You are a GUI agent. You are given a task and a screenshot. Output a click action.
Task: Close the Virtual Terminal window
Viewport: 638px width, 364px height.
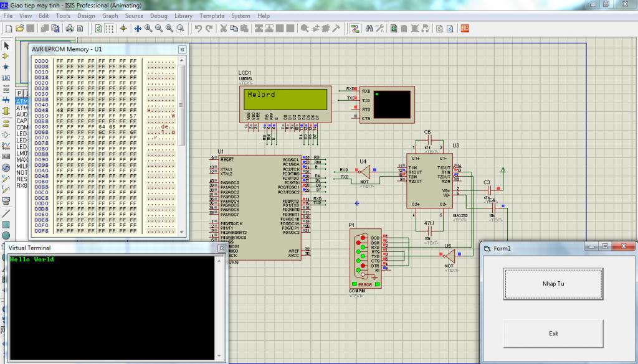(x=221, y=248)
